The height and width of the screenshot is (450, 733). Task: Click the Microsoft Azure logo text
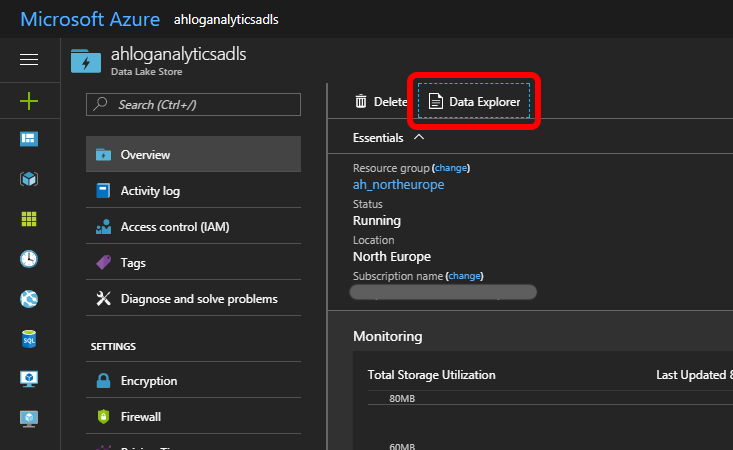90,20
